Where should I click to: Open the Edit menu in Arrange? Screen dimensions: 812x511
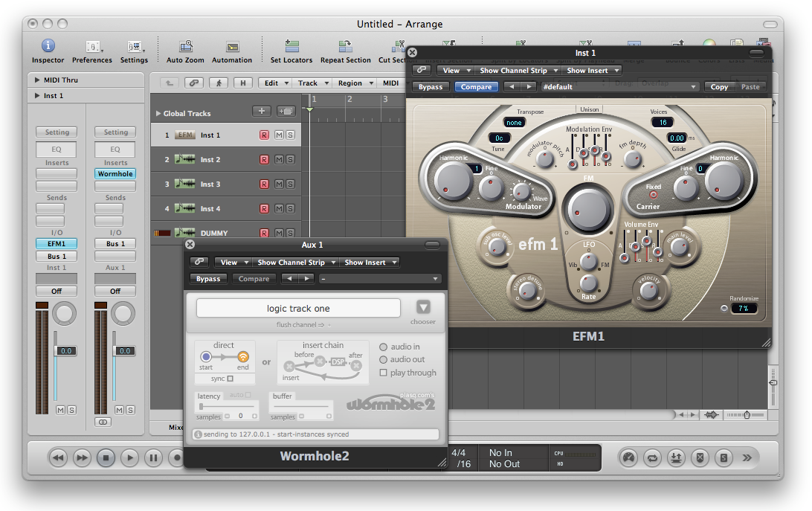point(275,83)
